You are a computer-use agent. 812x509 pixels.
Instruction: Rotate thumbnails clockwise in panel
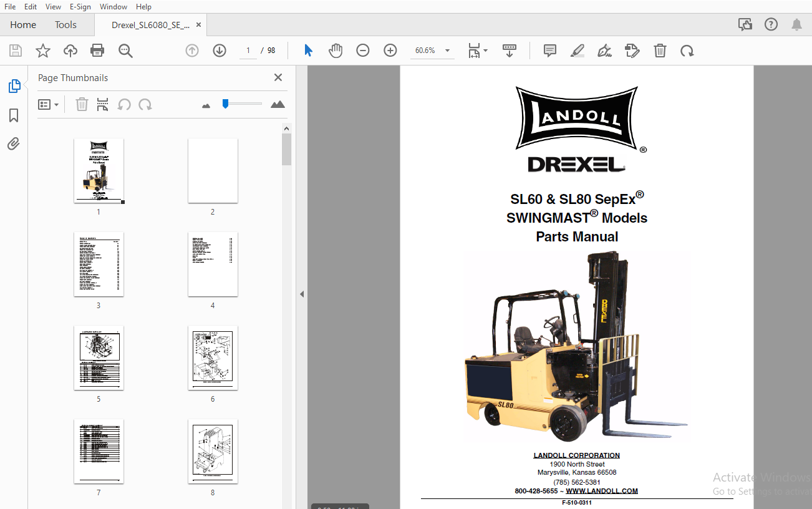pyautogui.click(x=145, y=104)
